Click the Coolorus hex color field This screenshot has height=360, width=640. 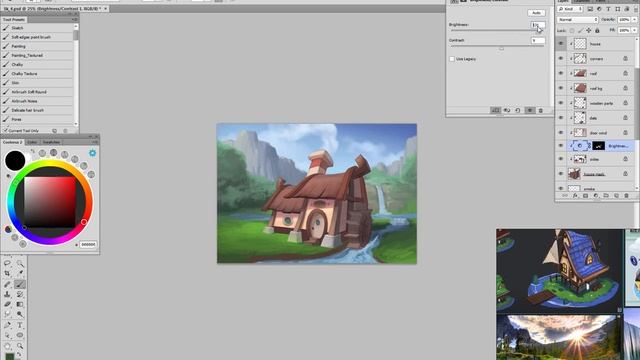tap(88, 244)
